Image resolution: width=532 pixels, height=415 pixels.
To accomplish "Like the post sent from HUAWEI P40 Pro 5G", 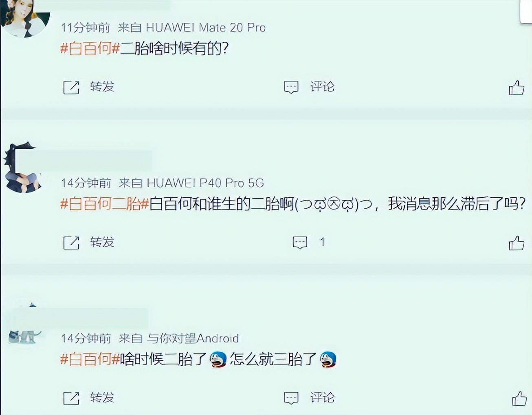I will pos(517,243).
